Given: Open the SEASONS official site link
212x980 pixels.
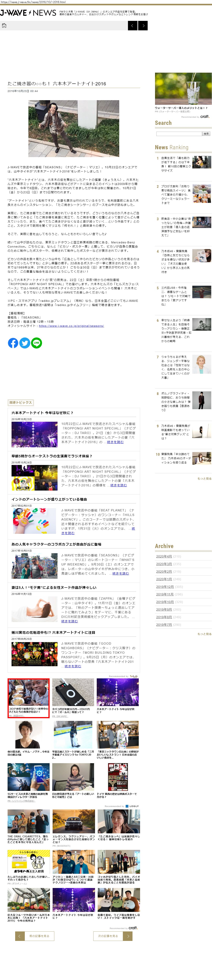Looking at the screenshot, I should pyautogui.click(x=71, y=326).
